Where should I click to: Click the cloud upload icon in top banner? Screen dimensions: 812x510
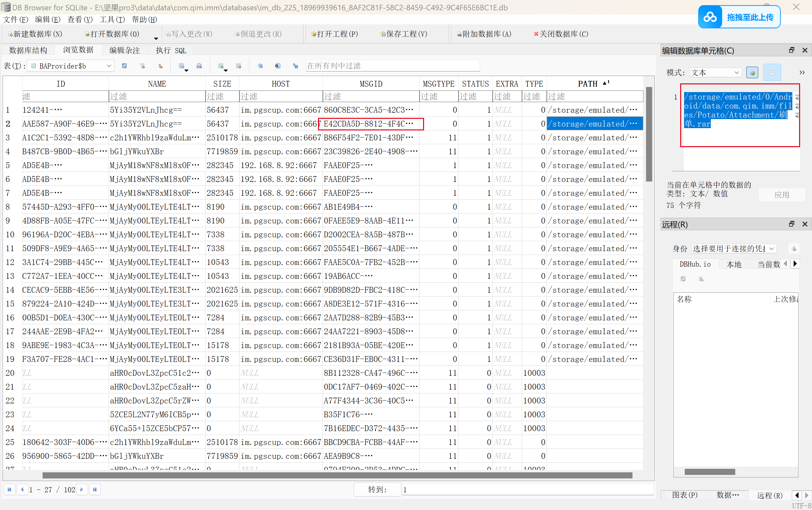[x=710, y=17]
